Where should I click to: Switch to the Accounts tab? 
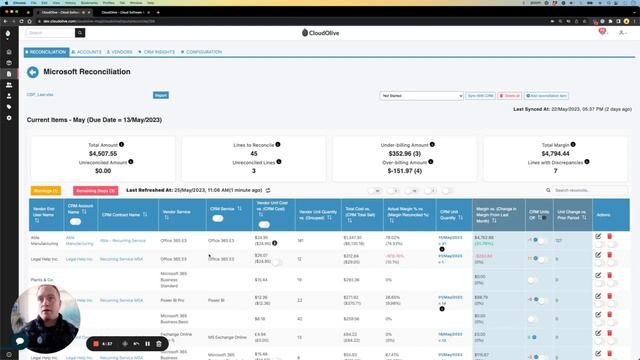[x=87, y=52]
